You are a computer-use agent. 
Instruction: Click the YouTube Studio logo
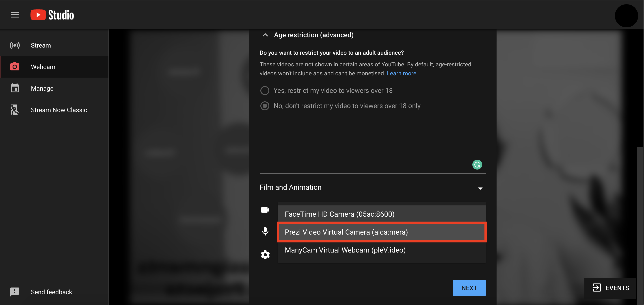[52, 15]
